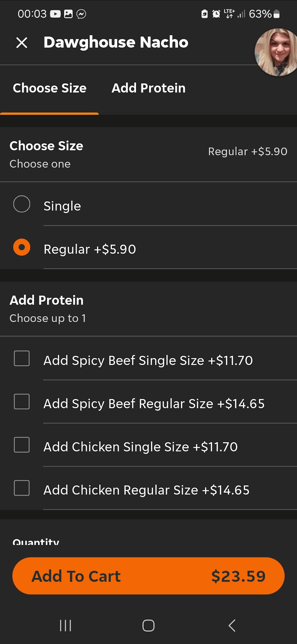Screen dimensions: 297x644
Task: Tap the Messenger notification icon
Action: tap(81, 14)
